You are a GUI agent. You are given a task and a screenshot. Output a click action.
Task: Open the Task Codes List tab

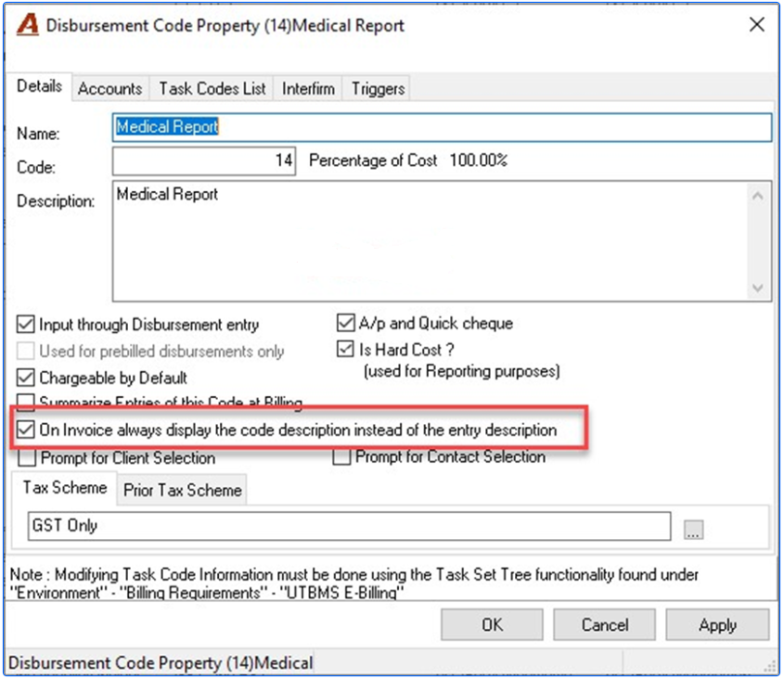tap(212, 88)
